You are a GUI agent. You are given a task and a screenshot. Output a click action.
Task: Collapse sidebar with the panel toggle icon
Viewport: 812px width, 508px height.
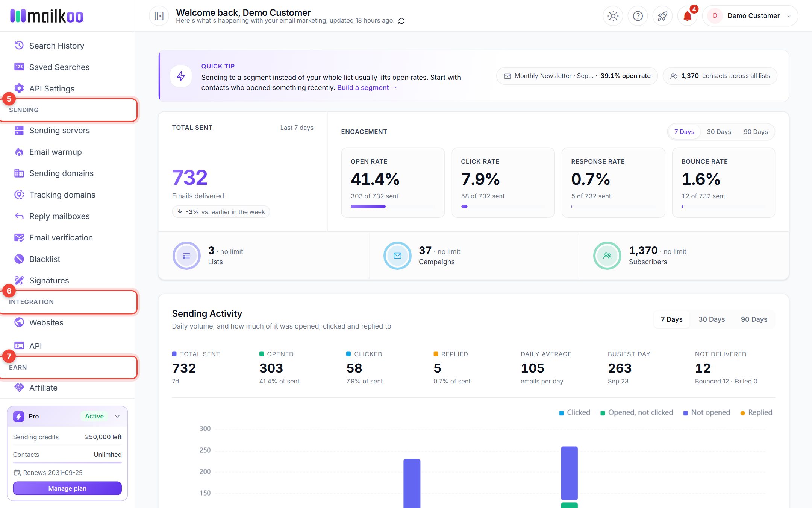click(159, 16)
